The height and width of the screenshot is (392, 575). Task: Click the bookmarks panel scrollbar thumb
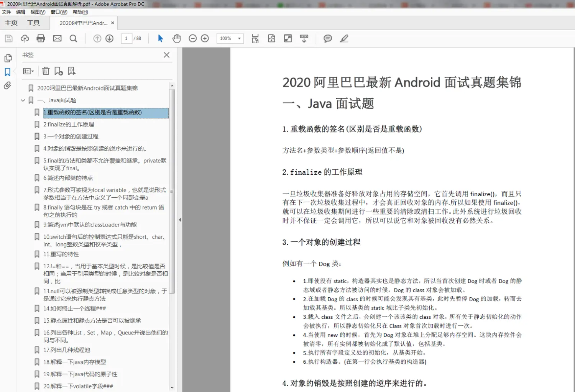[x=172, y=191]
